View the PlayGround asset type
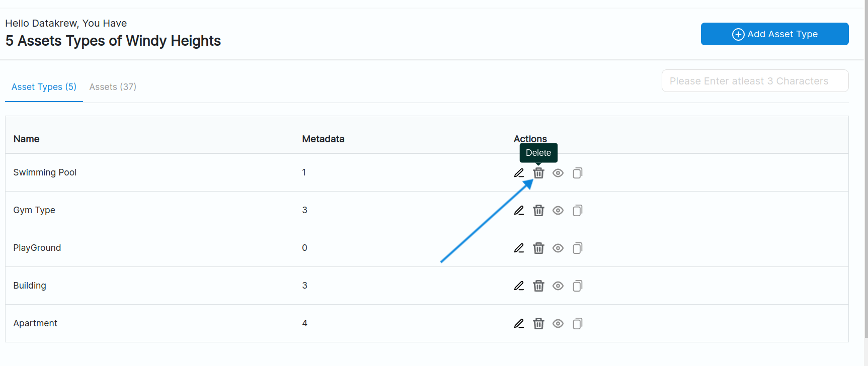Screen dimensions: 868x366 pos(558,248)
